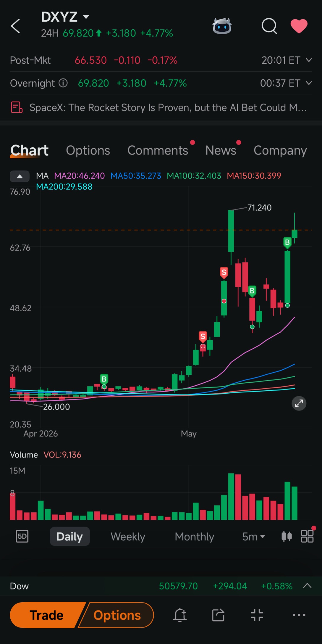Image resolution: width=322 pixels, height=644 pixels.
Task: Open the Volume indicator label
Action: (x=24, y=455)
